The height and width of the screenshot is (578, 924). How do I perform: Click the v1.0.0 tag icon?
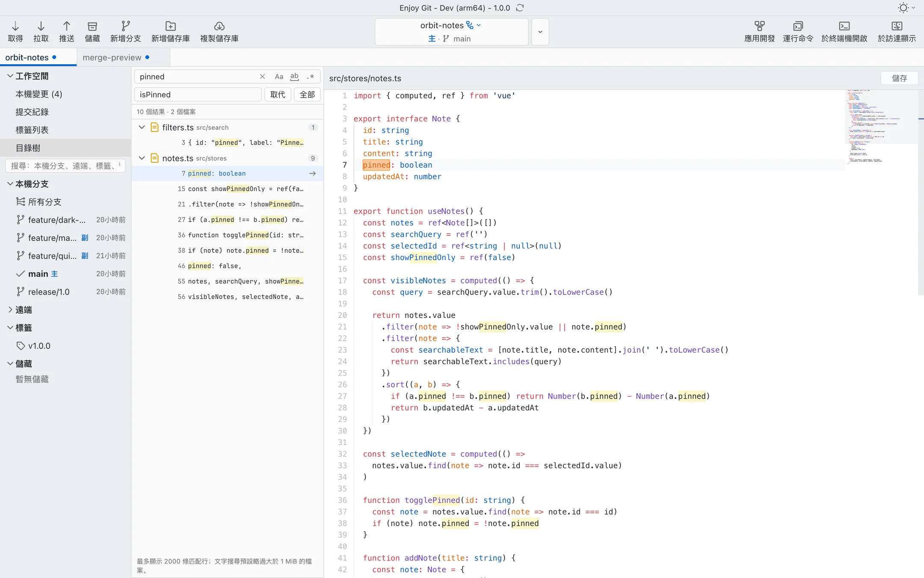click(21, 346)
